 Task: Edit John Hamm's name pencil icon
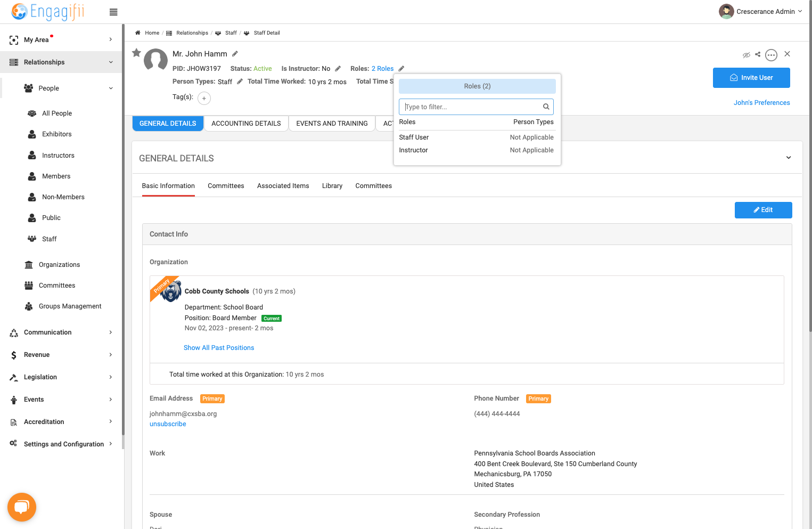(235, 54)
